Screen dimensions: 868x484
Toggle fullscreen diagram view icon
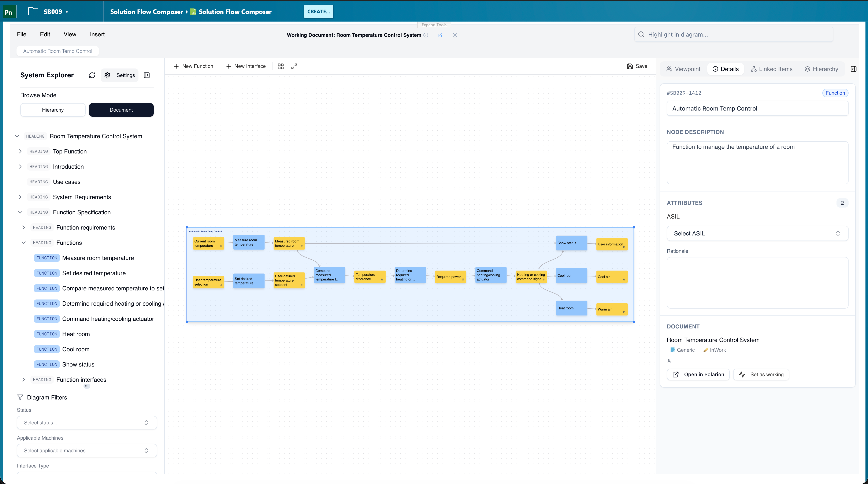(x=294, y=66)
